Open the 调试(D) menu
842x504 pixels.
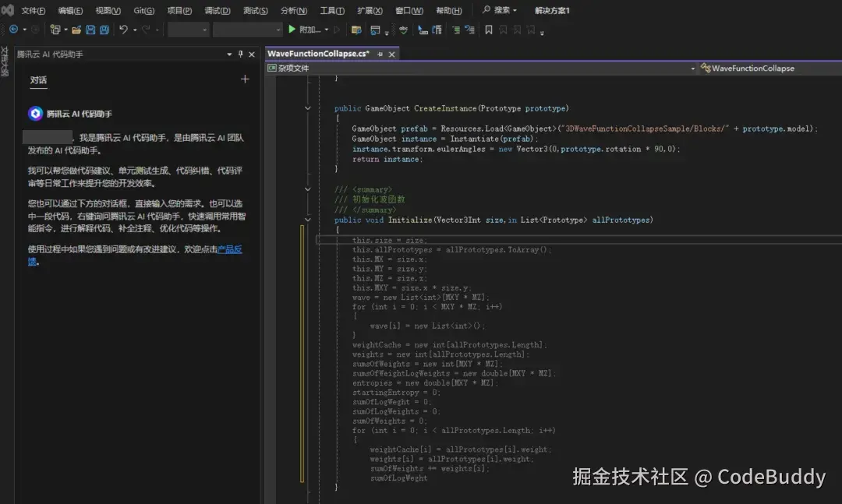point(218,10)
